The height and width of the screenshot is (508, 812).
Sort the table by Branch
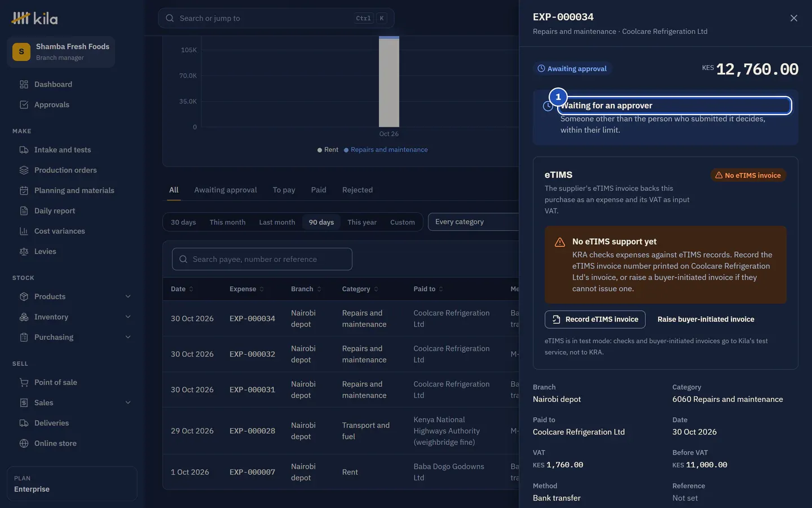pyautogui.click(x=306, y=289)
